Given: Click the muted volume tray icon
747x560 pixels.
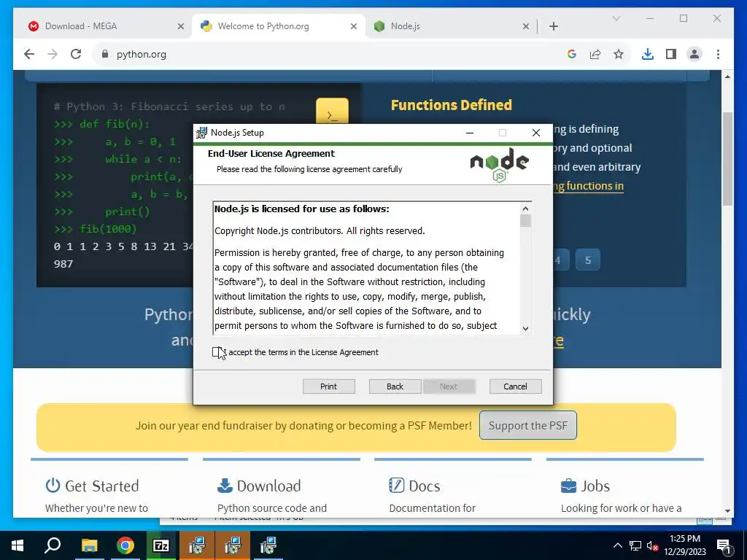Looking at the screenshot, I should click(x=653, y=545).
